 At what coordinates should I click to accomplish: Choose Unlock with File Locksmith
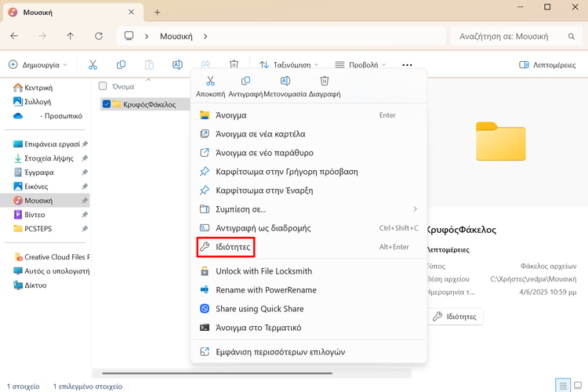tap(310, 270)
